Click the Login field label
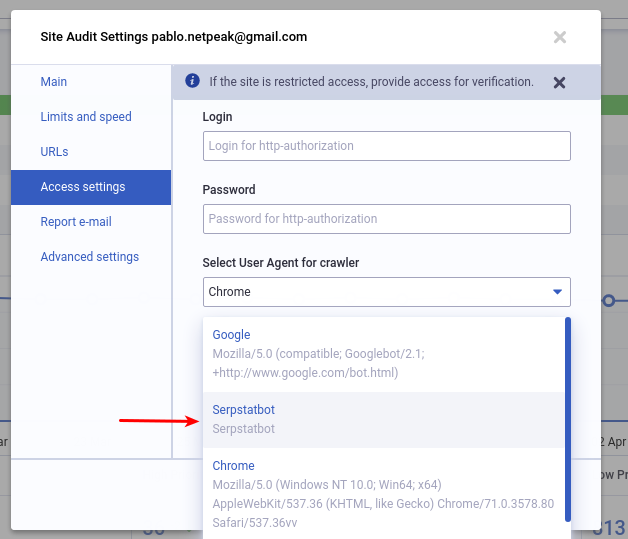Image resolution: width=628 pixels, height=539 pixels. pos(217,117)
